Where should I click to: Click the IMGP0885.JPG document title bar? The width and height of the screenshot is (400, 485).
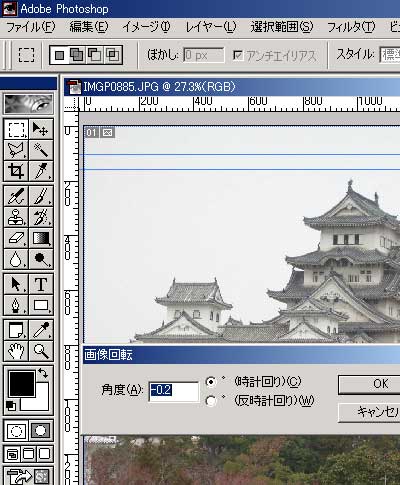[232, 87]
